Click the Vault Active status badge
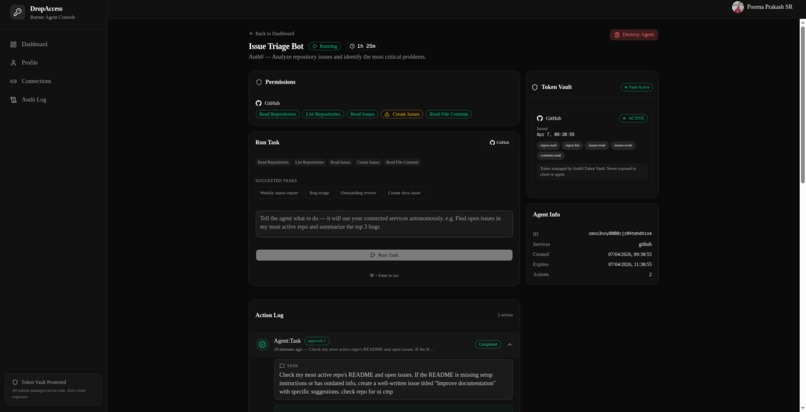Image resolution: width=806 pixels, height=412 pixels. [637, 87]
